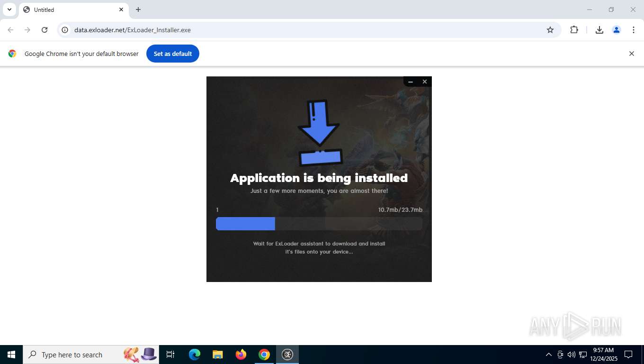Switch to Chrome in taskbar
Viewport: 644px width, 364px height.
264,355
